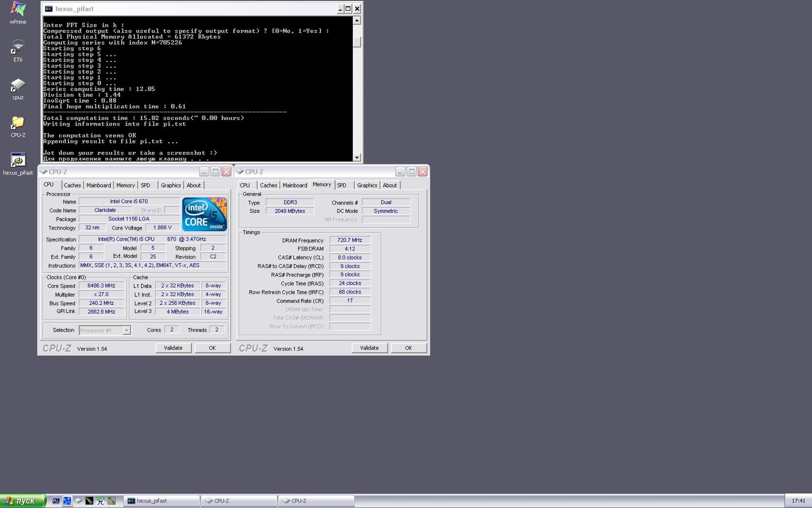Click the DC Mode value 'Symmetric'
The image size is (812, 508).
(386, 211)
